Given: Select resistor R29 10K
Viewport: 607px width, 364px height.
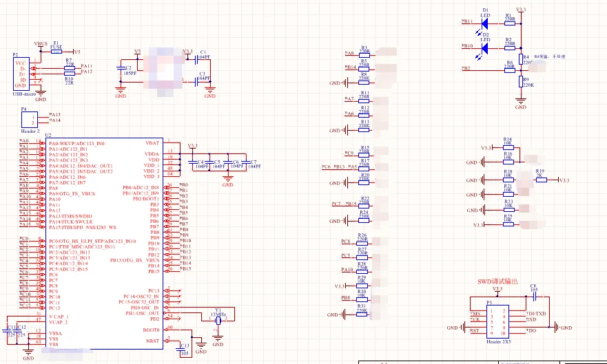Looking at the screenshot, I should click(x=362, y=286).
